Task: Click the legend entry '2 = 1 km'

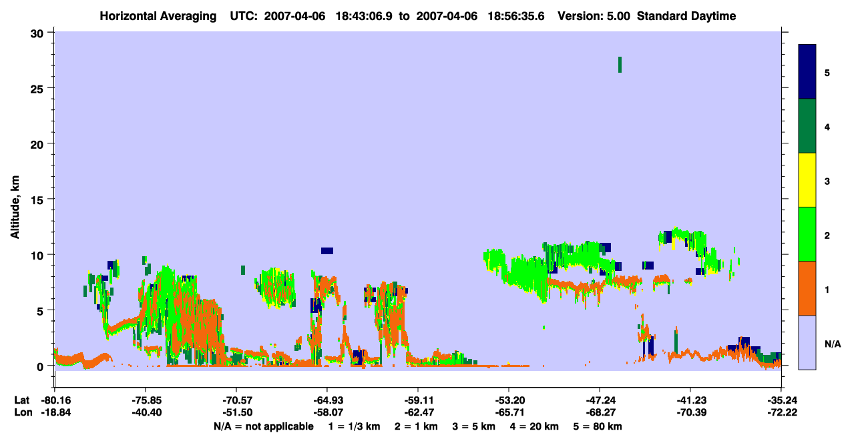Action: point(416,426)
